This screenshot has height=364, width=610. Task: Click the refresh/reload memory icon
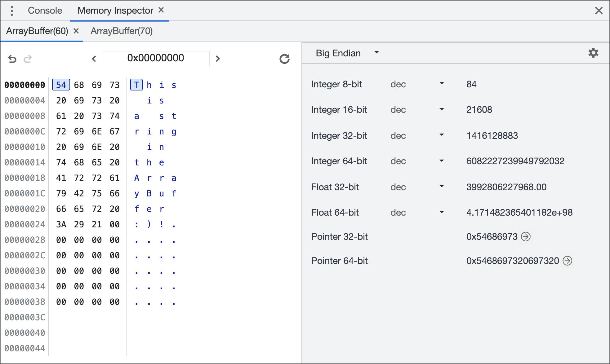[x=284, y=59]
